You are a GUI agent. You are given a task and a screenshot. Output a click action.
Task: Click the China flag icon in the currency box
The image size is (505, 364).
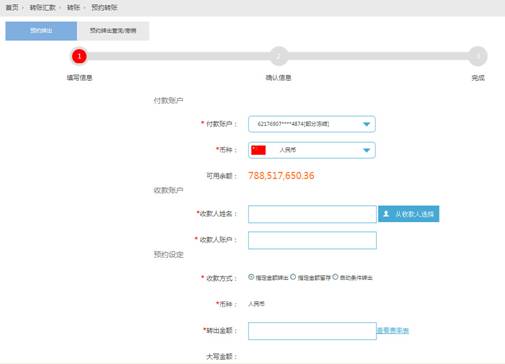[258, 150]
